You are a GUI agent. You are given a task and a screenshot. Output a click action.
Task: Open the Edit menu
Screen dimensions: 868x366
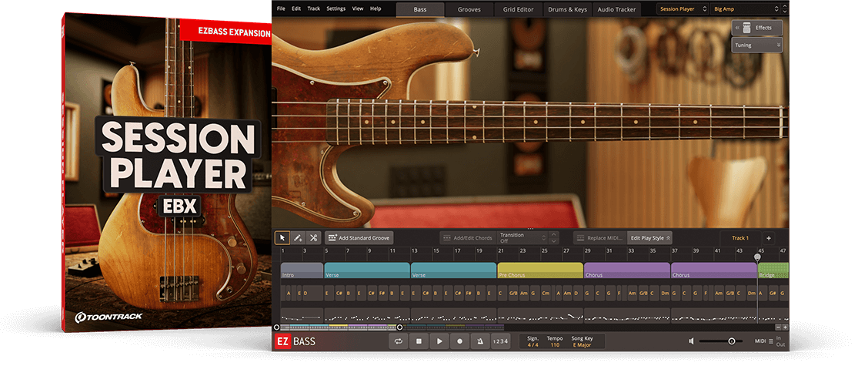click(x=296, y=9)
